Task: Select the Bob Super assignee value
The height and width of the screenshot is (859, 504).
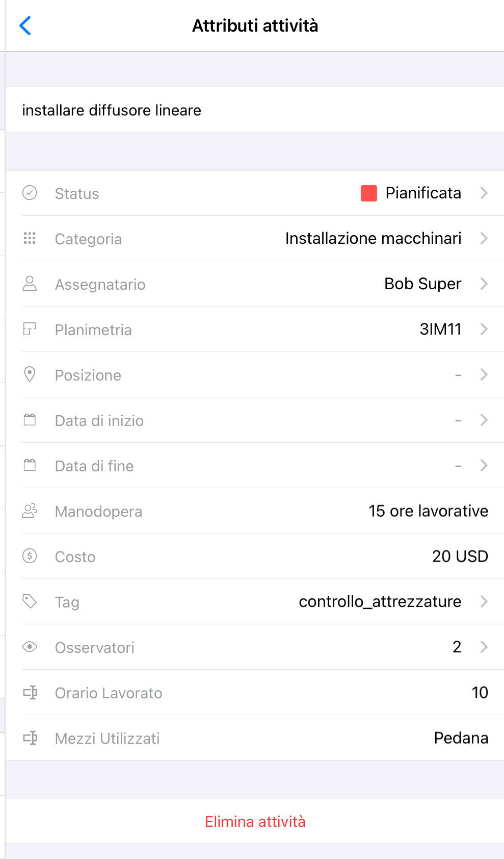Action: [422, 284]
